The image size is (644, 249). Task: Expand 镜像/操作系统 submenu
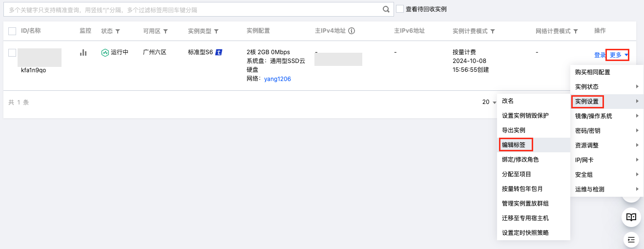[607, 116]
